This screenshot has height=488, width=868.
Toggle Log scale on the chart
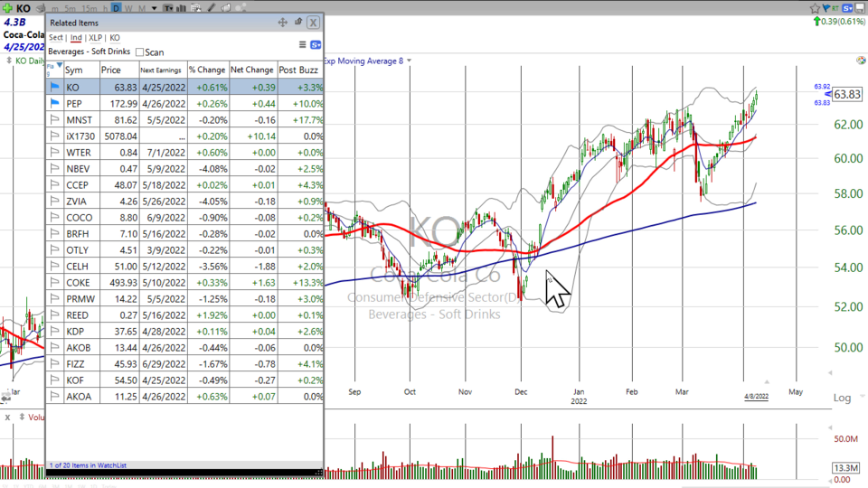(842, 398)
